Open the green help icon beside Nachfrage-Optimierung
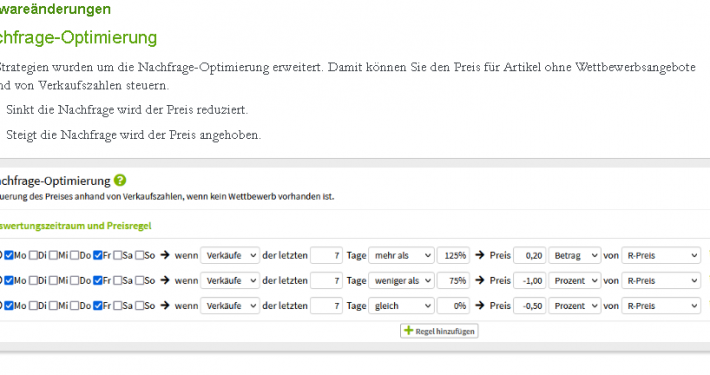710x375 pixels. click(x=120, y=180)
